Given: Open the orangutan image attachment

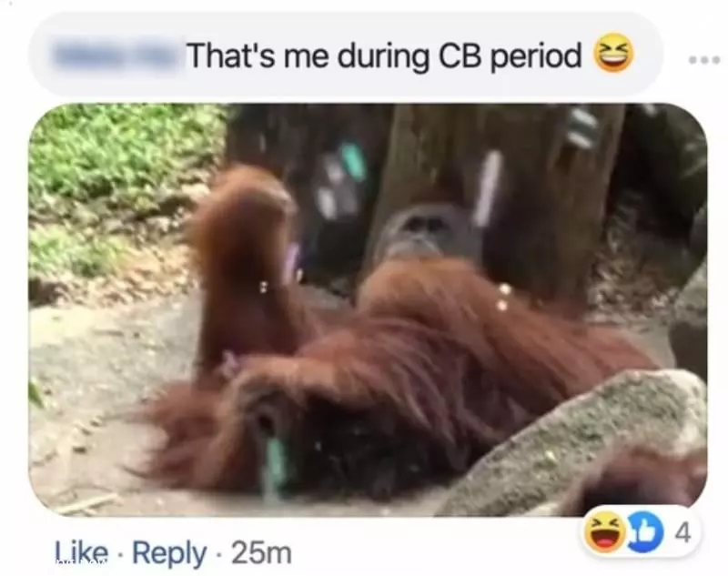Looking at the screenshot, I should tap(368, 309).
